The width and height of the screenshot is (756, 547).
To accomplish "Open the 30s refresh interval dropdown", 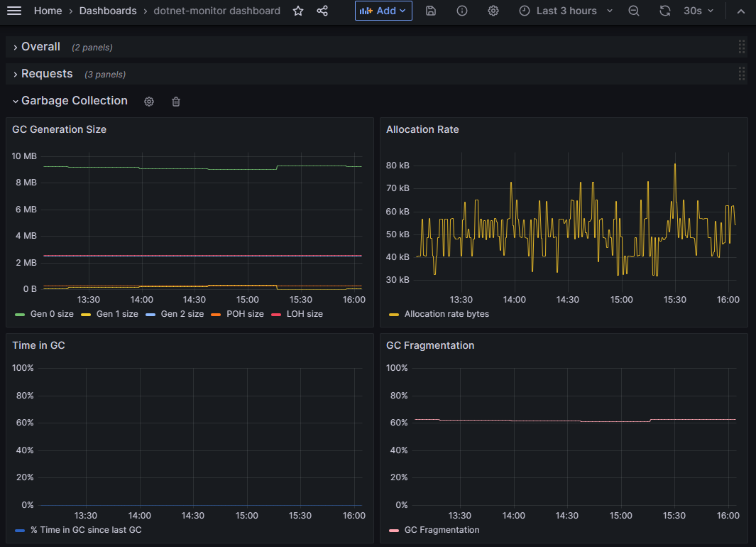I will 699,11.
